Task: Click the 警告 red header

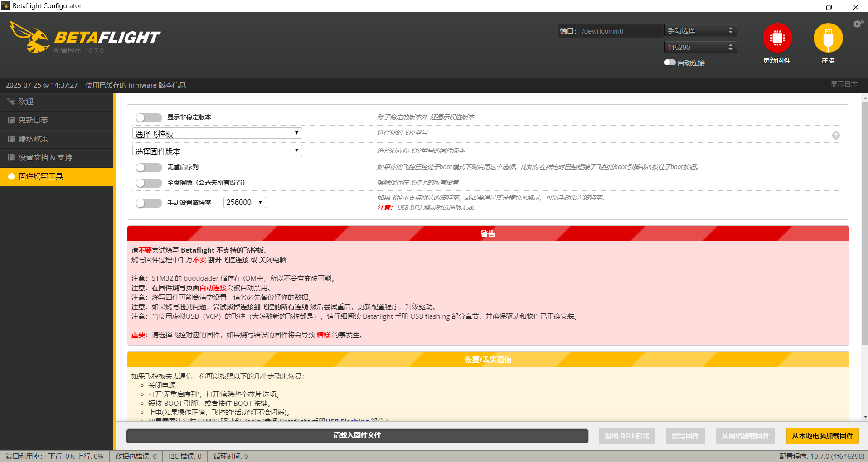Action: [x=488, y=233]
